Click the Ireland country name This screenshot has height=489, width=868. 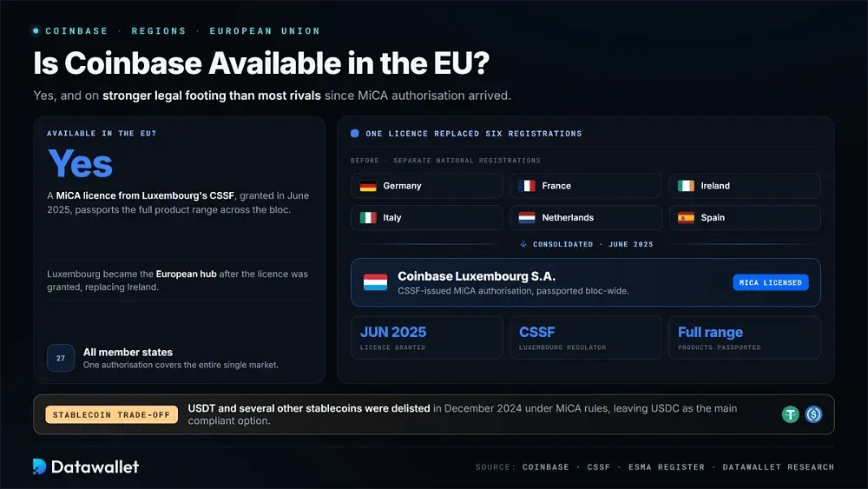click(x=715, y=186)
